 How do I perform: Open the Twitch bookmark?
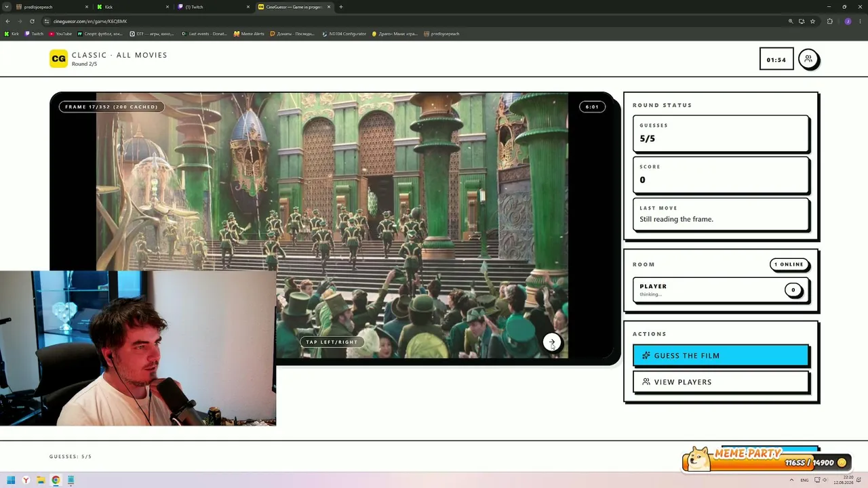(x=34, y=34)
